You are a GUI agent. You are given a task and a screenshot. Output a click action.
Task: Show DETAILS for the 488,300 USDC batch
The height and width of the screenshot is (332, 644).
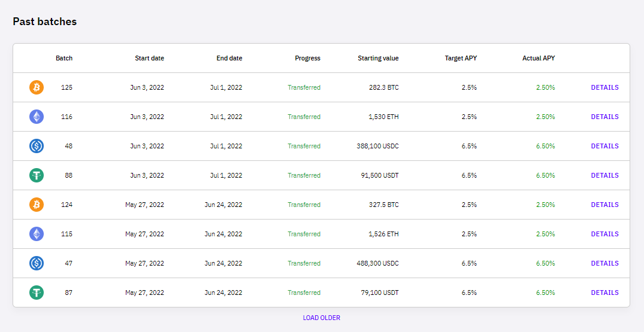click(604, 263)
